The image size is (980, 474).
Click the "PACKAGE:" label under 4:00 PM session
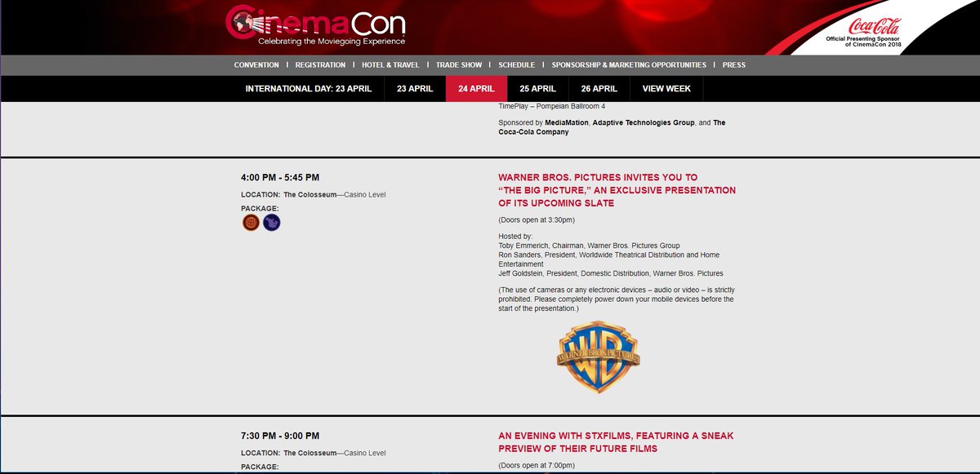coord(260,208)
